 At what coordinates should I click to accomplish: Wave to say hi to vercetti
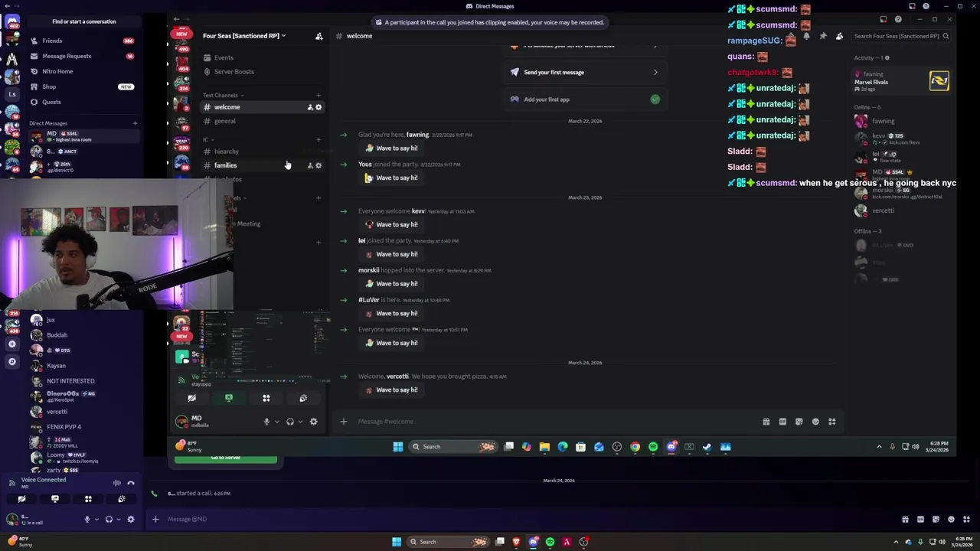[x=391, y=390]
